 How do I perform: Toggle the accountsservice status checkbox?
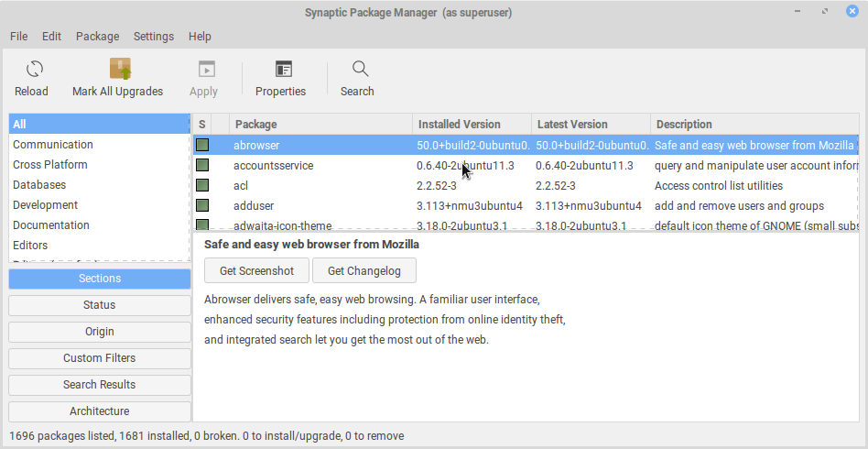pos(202,165)
